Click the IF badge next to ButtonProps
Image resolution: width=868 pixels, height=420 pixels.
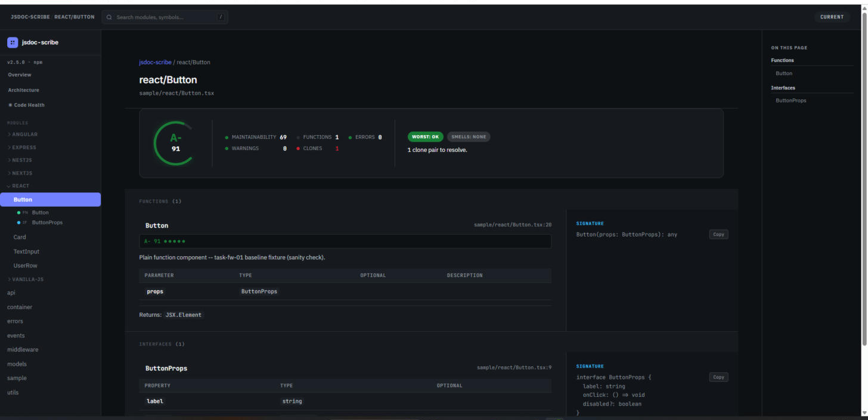coord(25,223)
